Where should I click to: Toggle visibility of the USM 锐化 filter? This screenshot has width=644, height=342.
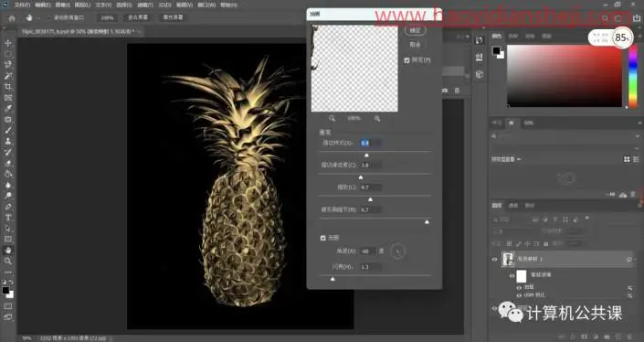click(x=519, y=295)
